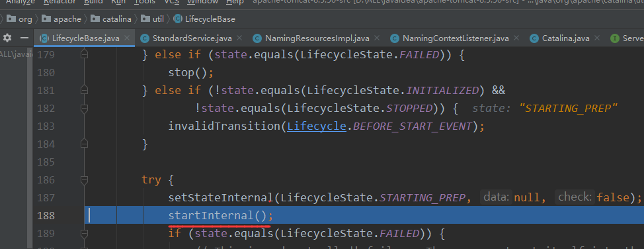Open the Window menu
The height and width of the screenshot is (249, 644).
[202, 2]
